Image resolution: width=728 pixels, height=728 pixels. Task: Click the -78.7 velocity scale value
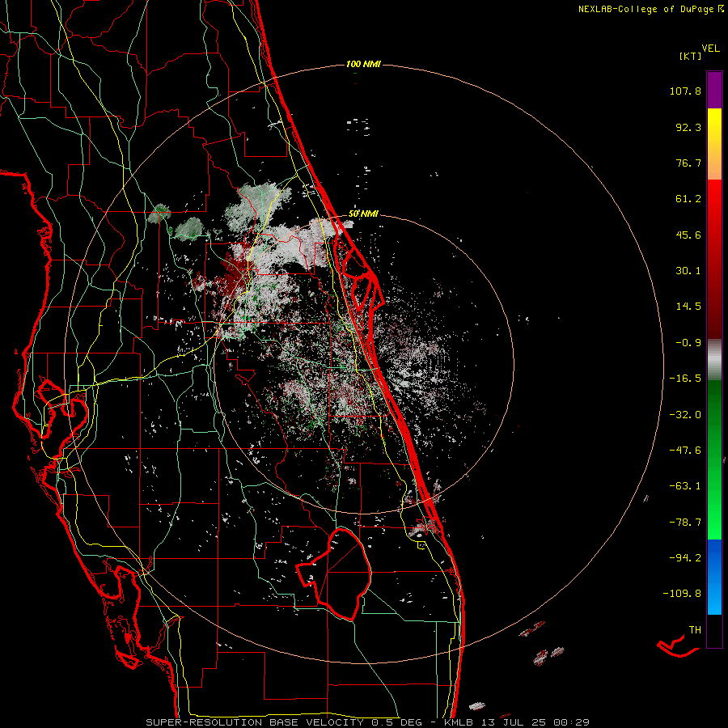(x=685, y=523)
